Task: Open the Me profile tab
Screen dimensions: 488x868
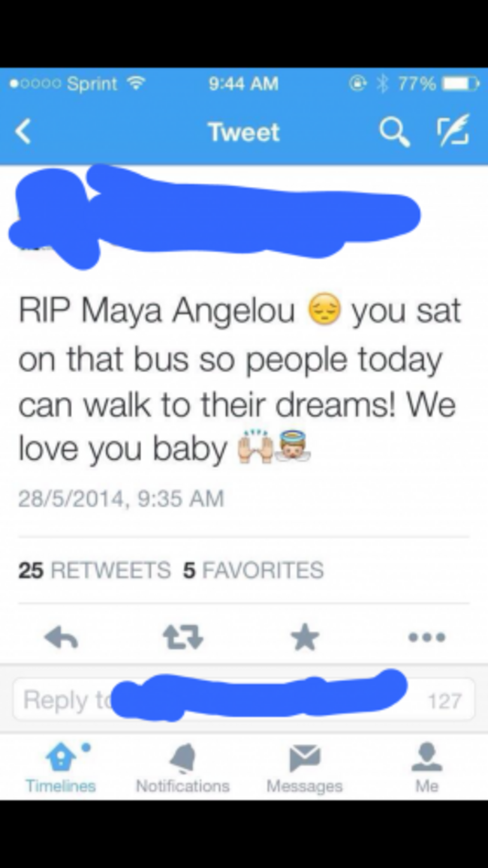Action: [x=426, y=768]
